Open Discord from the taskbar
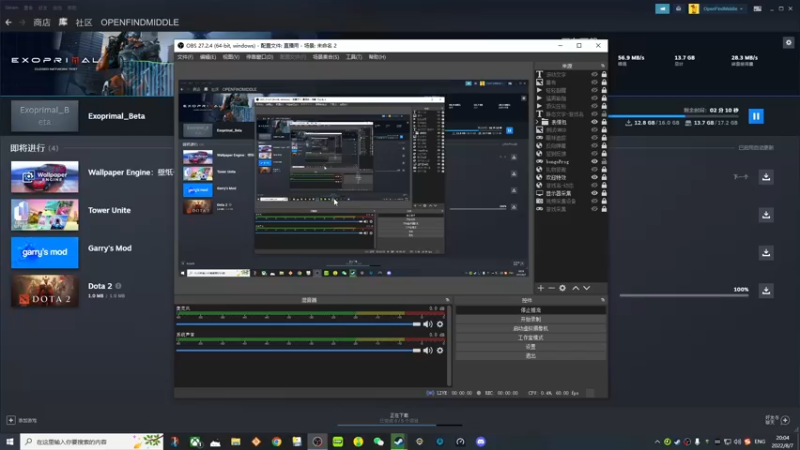 click(481, 442)
